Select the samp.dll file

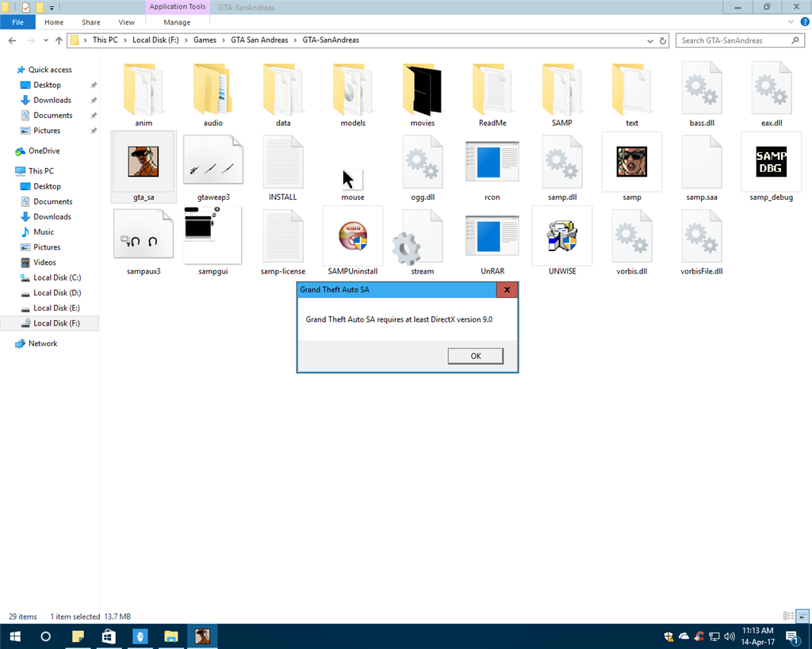(562, 162)
